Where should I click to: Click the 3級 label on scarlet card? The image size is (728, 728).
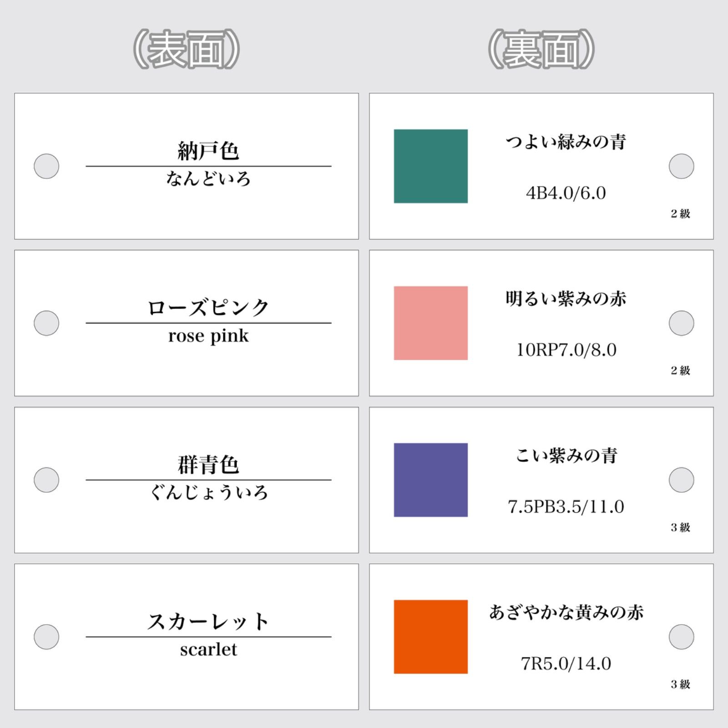pyautogui.click(x=680, y=684)
